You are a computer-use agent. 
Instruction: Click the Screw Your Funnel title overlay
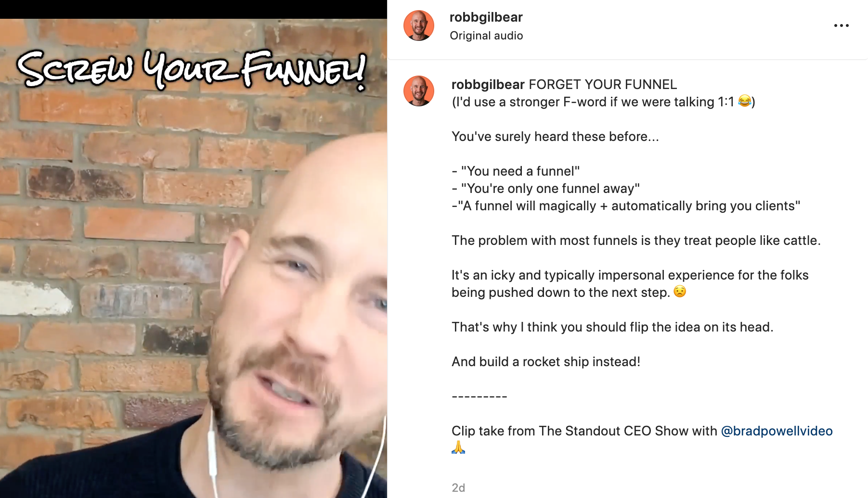coord(192,70)
